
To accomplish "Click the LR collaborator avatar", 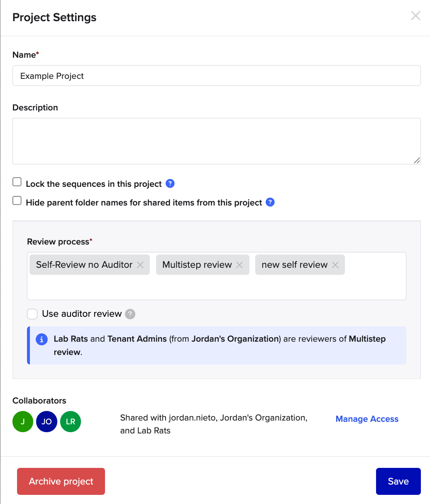I will point(71,422).
